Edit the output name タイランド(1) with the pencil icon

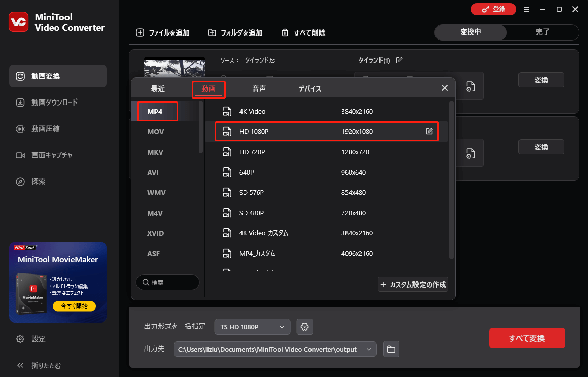click(399, 60)
